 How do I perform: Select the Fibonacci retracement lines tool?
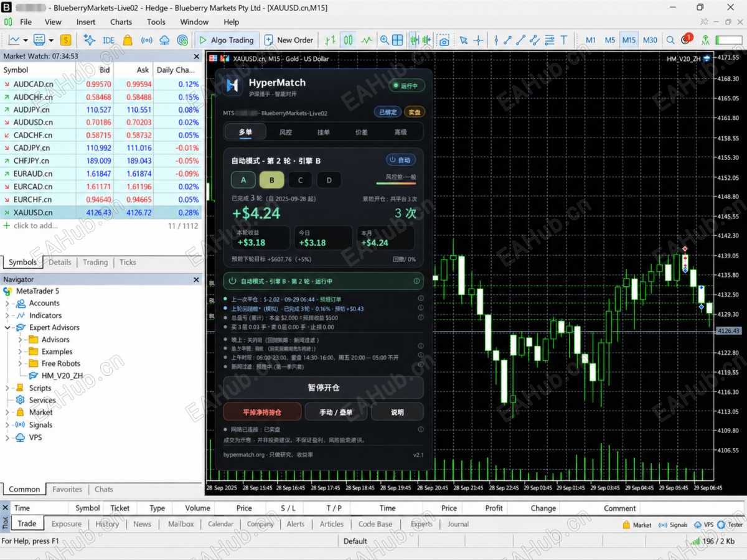click(550, 40)
